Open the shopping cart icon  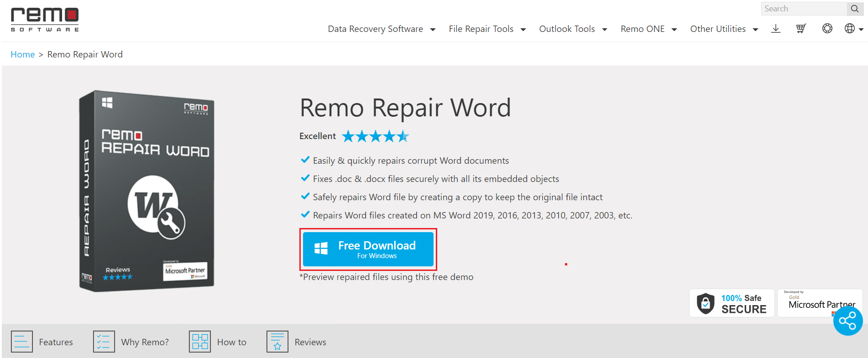tap(801, 29)
